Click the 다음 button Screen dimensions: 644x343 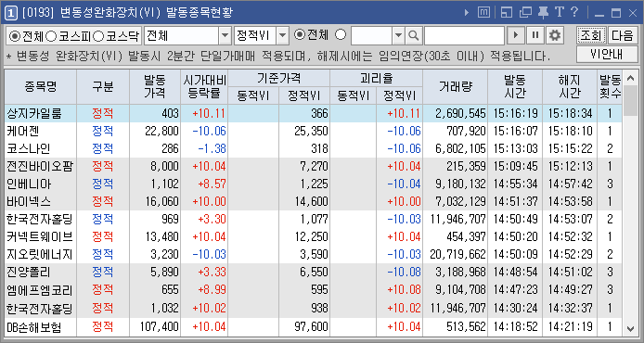point(623,36)
